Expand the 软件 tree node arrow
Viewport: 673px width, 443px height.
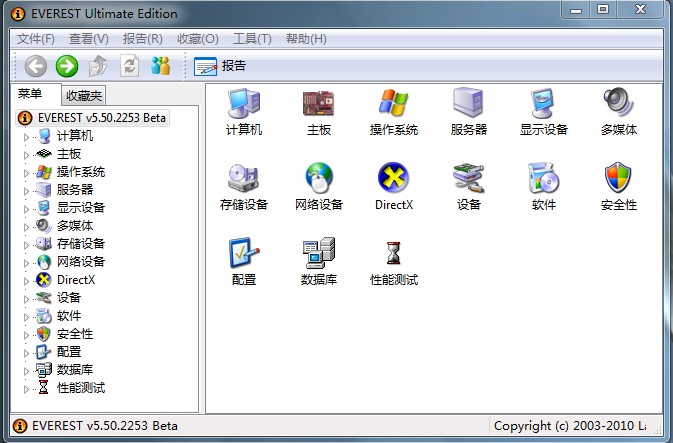click(x=26, y=317)
